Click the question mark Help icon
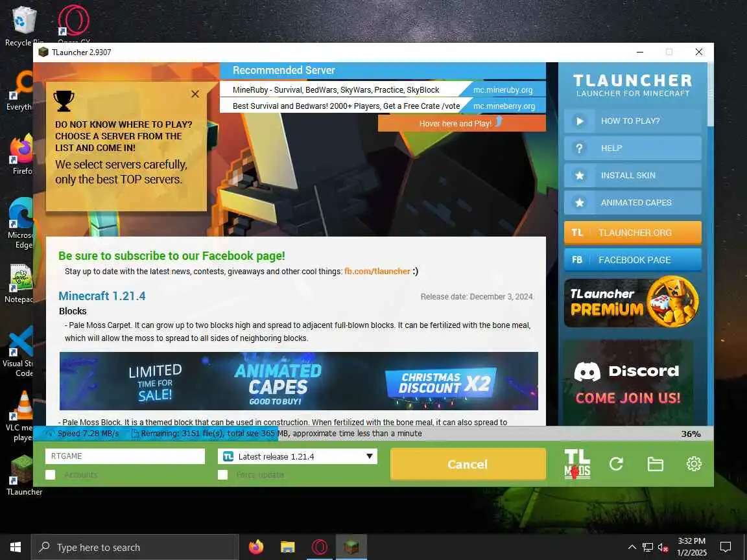This screenshot has height=560, width=747. point(579,148)
